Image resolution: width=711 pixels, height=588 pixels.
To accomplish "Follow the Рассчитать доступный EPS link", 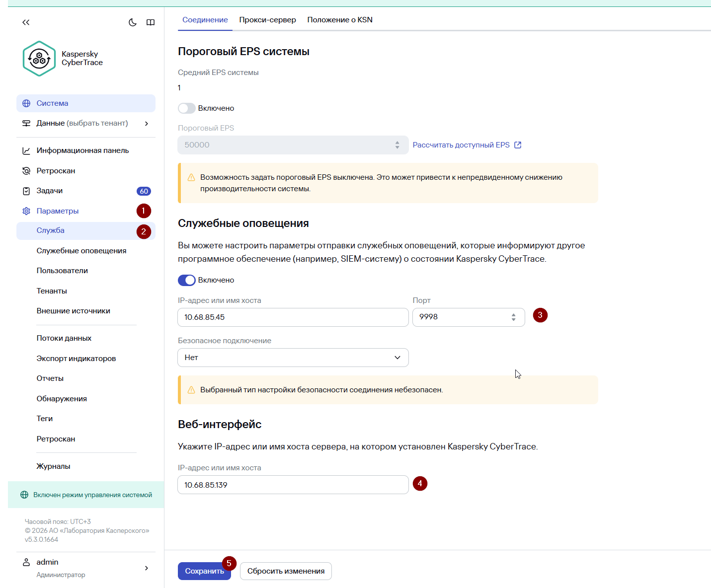I will tap(461, 145).
